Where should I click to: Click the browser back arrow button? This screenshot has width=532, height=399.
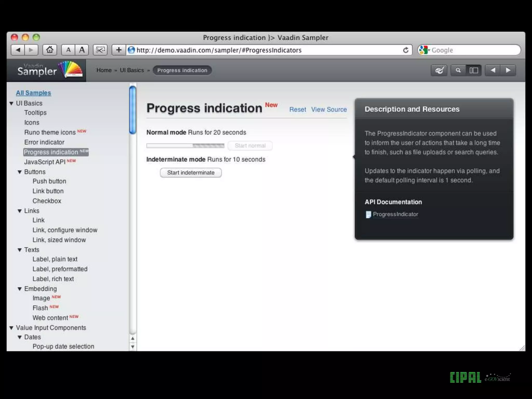pyautogui.click(x=18, y=50)
